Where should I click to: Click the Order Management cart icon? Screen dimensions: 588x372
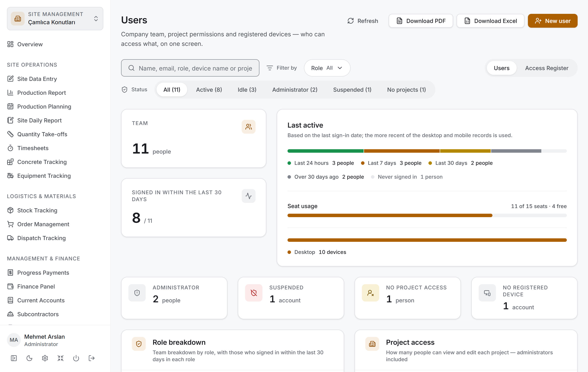coord(10,224)
